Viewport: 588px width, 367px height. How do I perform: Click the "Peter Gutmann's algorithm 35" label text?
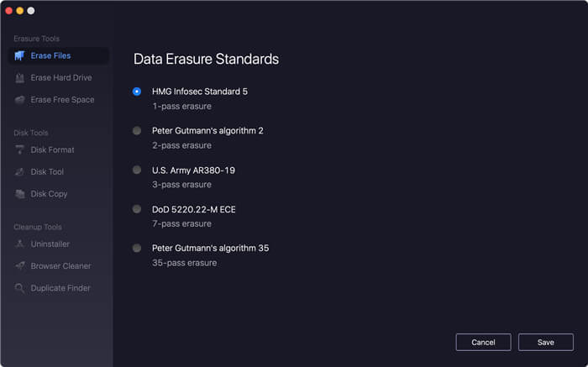point(210,248)
